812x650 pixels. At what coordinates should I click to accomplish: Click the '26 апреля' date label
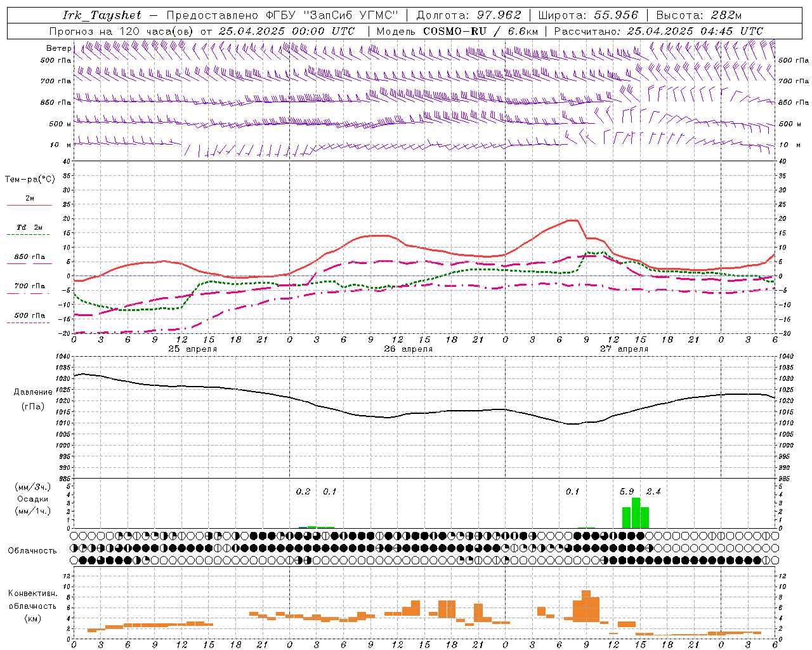[x=408, y=349]
